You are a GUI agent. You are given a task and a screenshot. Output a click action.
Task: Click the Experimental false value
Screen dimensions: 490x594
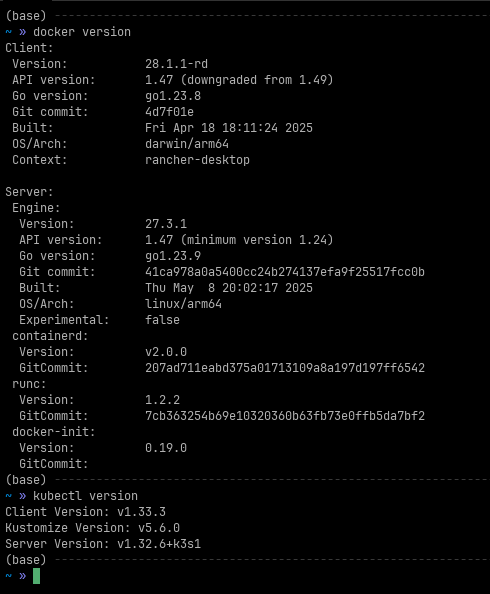coord(163,320)
